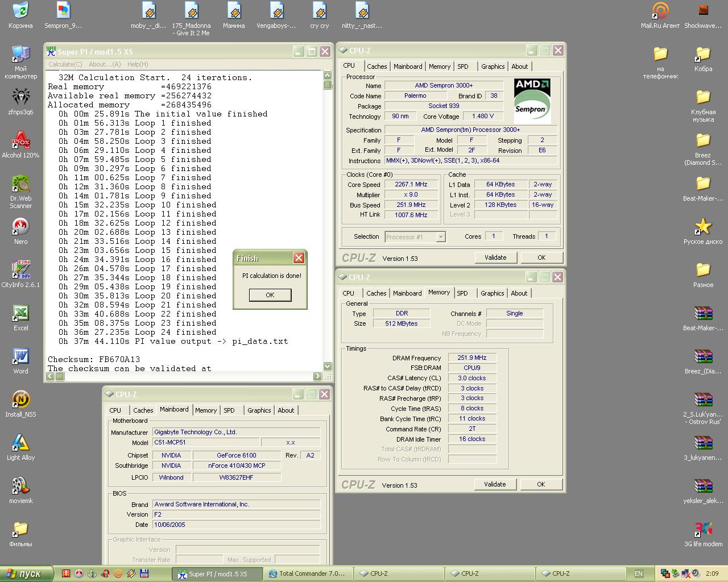Viewport: 728px width, 582px height.
Task: Open the 2_S.Luk'yan... Ostrov Rus' archive
Action: point(703,408)
